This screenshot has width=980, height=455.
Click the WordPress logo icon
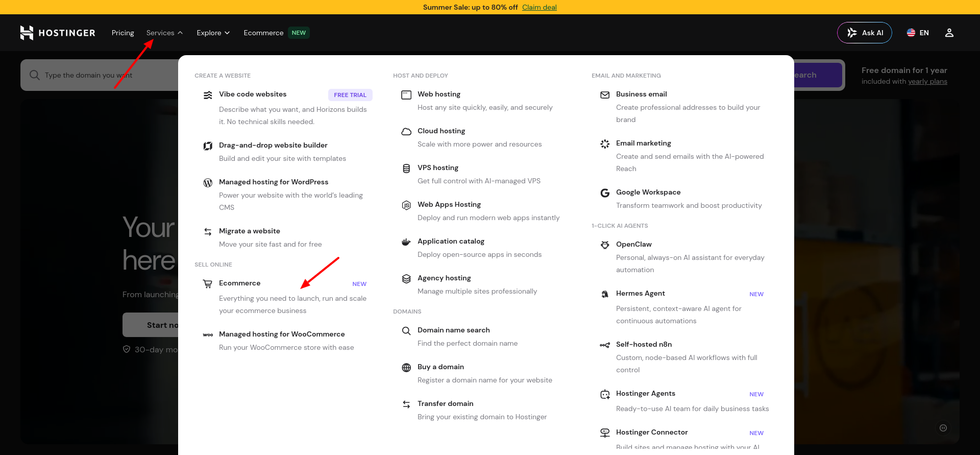[208, 183]
